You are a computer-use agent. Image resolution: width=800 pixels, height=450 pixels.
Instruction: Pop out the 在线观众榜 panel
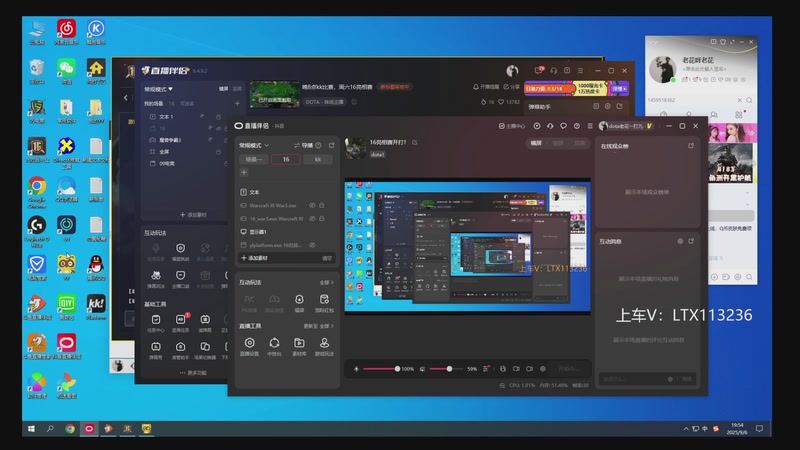click(x=691, y=146)
